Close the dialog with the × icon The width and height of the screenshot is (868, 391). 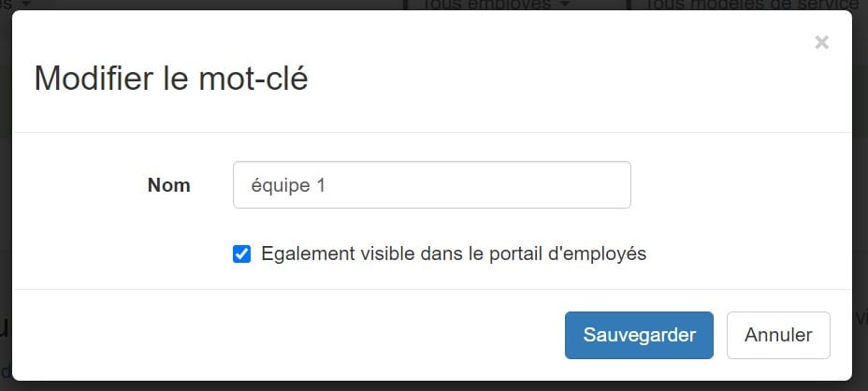pos(821,42)
